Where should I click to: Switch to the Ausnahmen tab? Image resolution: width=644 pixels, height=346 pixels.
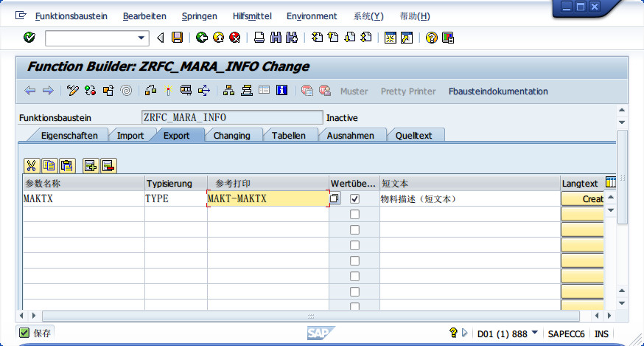pyautogui.click(x=350, y=135)
